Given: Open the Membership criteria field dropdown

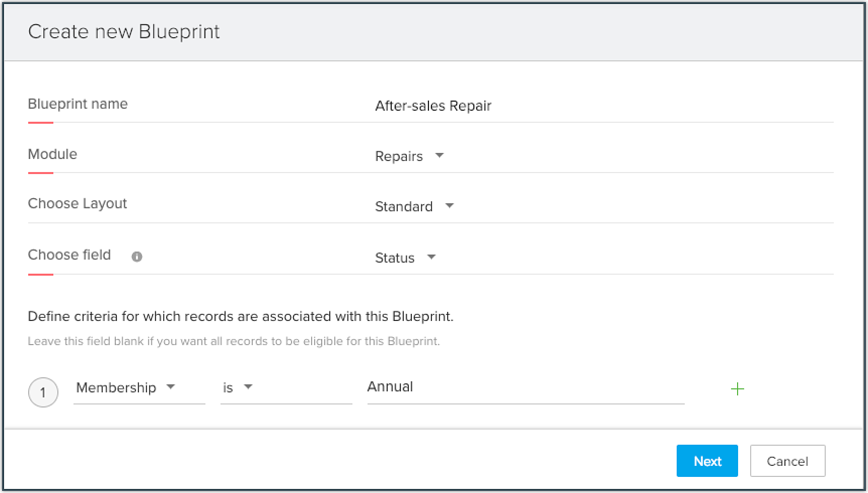Looking at the screenshot, I should click(x=117, y=388).
